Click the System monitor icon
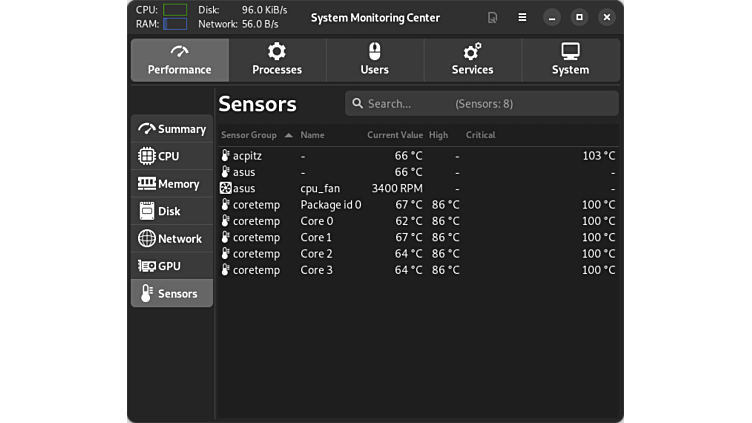 pos(570,52)
